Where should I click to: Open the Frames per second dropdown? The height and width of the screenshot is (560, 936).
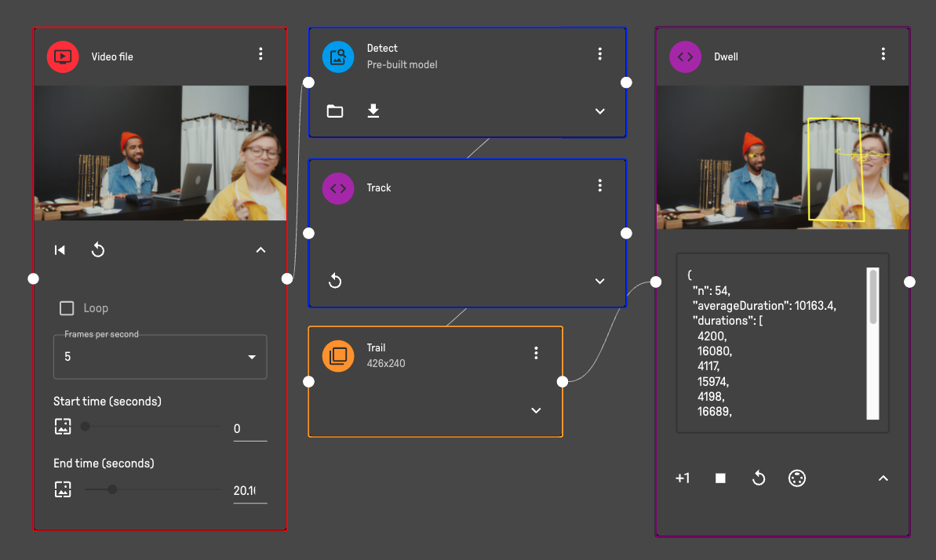pos(160,357)
